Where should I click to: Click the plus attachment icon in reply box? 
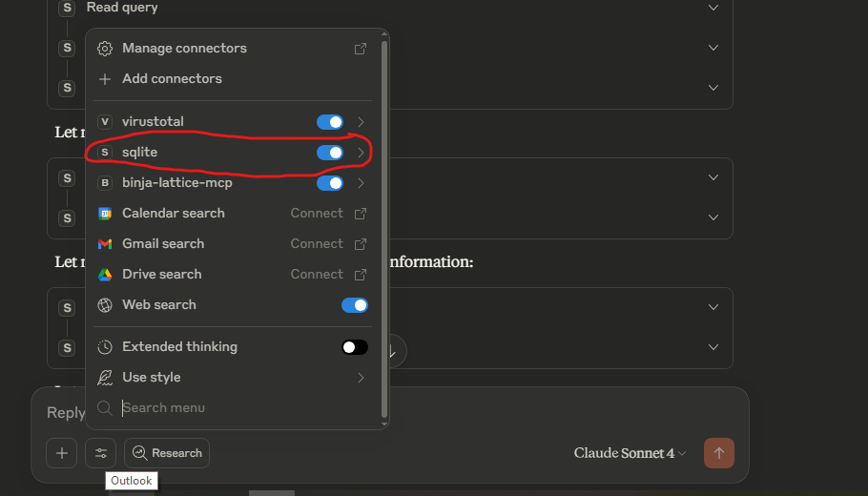tap(61, 453)
